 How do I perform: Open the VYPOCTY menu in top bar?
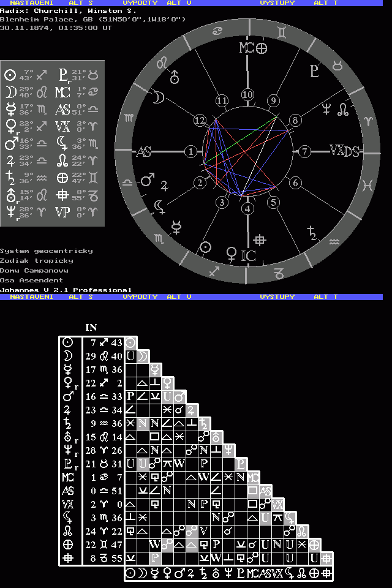click(x=140, y=3)
